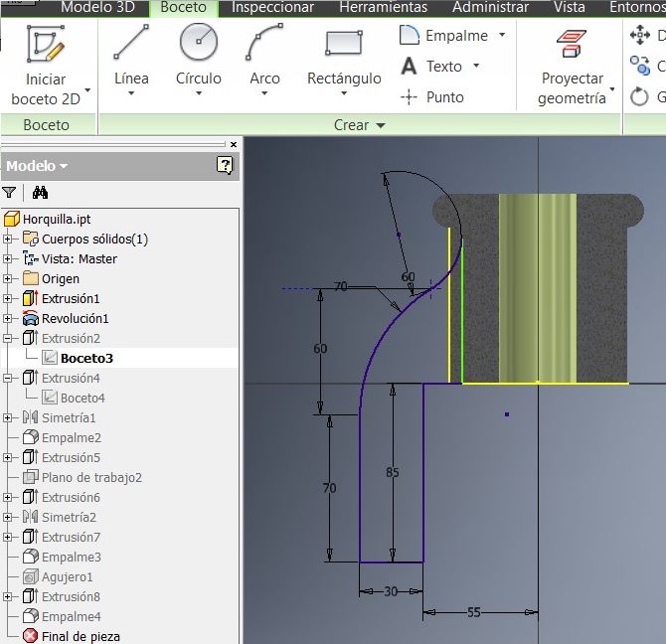Expand the Simetría2 node
The image size is (666, 644).
click(x=7, y=517)
